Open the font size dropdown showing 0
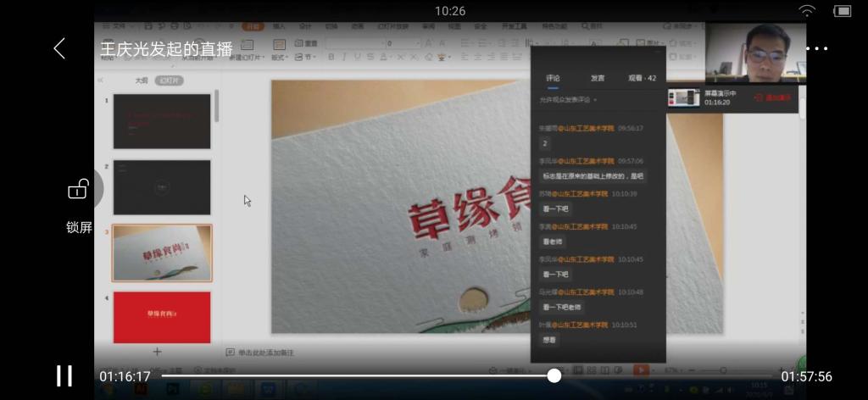 tap(401, 43)
